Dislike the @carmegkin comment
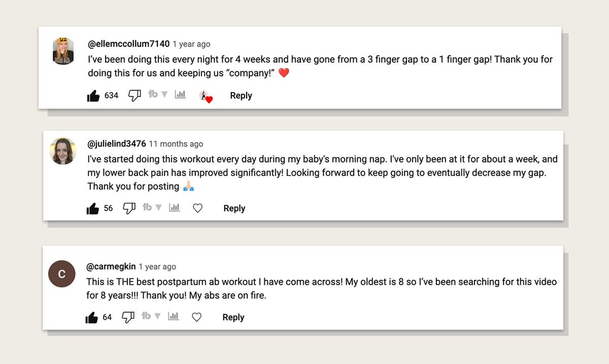Image resolution: width=609 pixels, height=364 pixels. click(x=128, y=317)
